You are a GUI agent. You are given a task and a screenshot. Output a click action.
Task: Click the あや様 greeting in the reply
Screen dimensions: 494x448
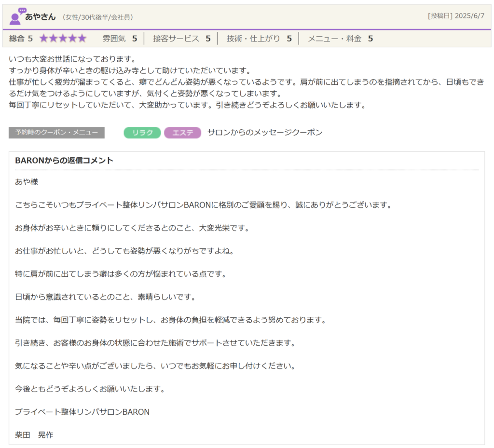point(27,182)
